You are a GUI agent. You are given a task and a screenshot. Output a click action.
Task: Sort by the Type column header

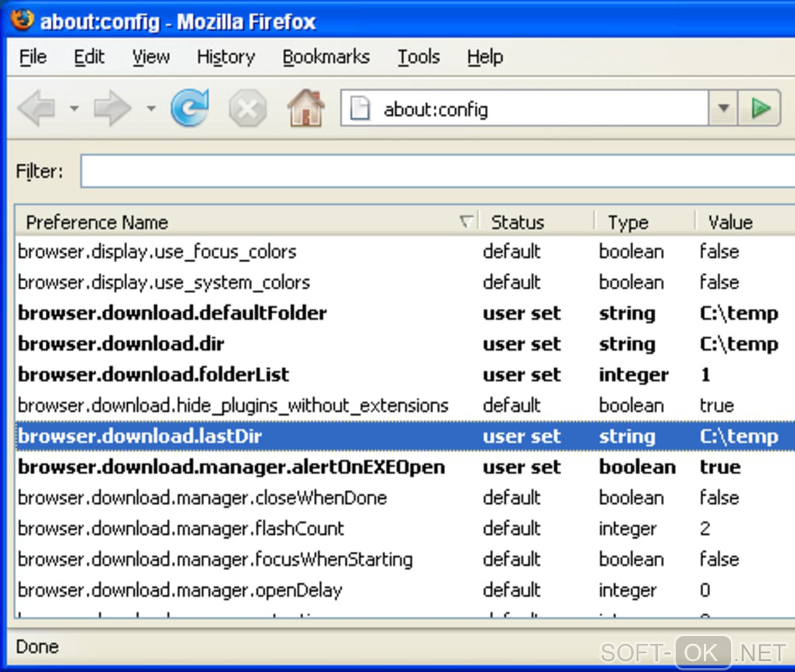(x=645, y=222)
